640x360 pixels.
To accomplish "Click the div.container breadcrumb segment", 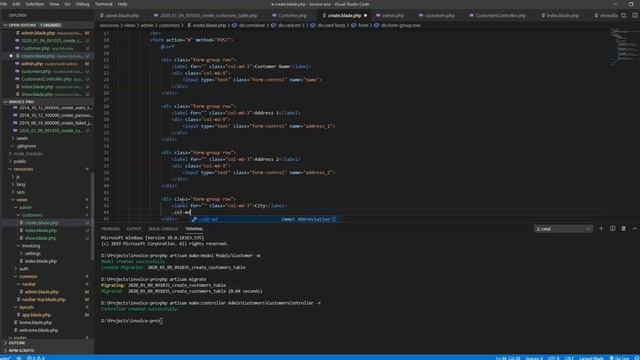I will (x=252, y=25).
